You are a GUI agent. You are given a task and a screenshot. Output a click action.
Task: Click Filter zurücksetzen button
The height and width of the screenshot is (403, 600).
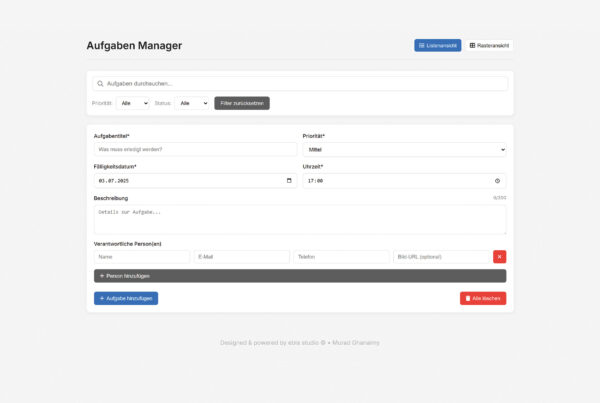tap(242, 103)
